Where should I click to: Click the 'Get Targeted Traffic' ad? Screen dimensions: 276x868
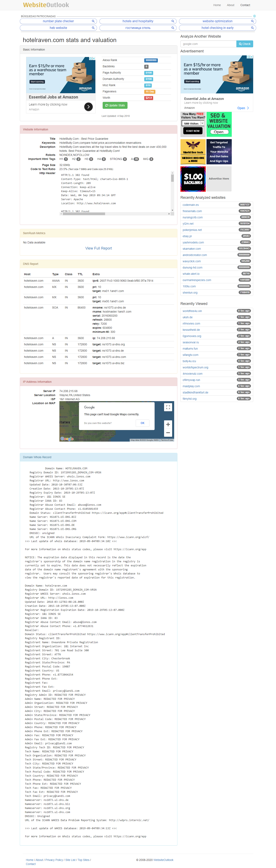(219, 152)
